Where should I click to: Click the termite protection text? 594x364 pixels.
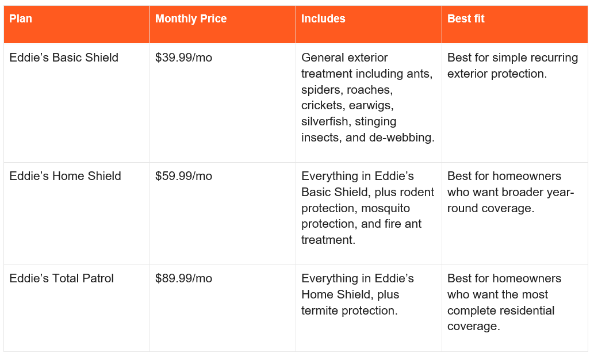(348, 311)
